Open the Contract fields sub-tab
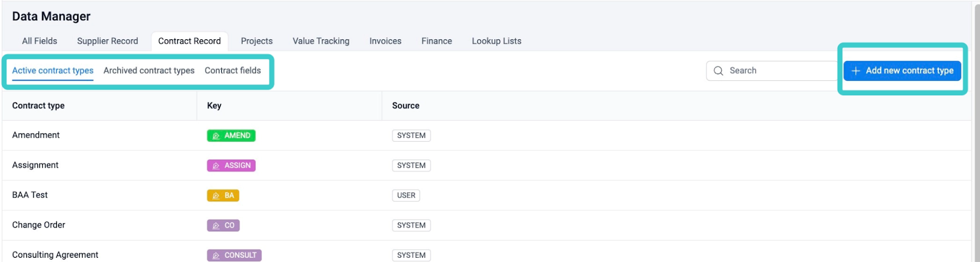The image size is (980, 262). 233,71
